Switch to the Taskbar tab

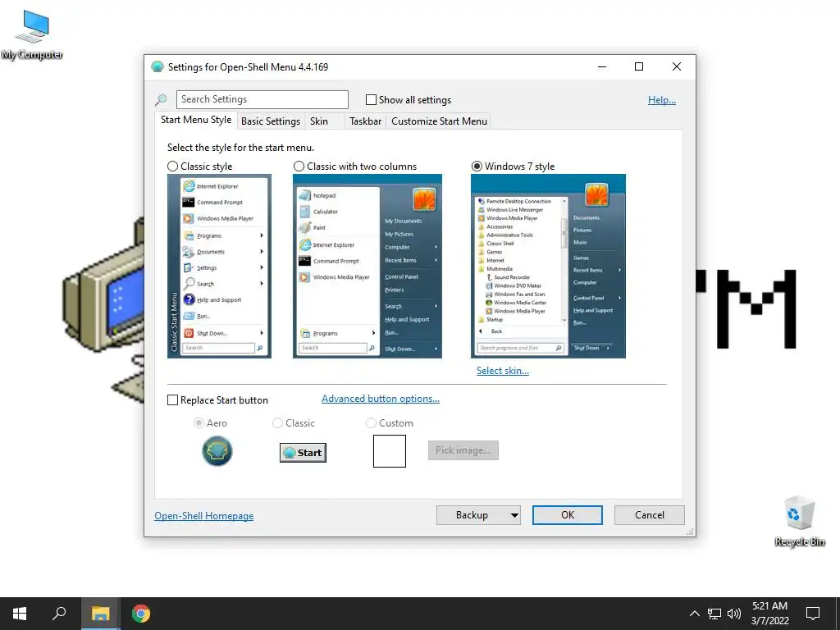[x=365, y=121]
